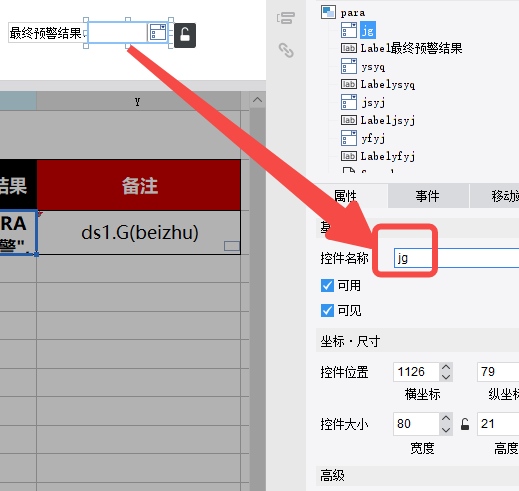Decrease the 宽度 value with down arrow

[x=446, y=430]
